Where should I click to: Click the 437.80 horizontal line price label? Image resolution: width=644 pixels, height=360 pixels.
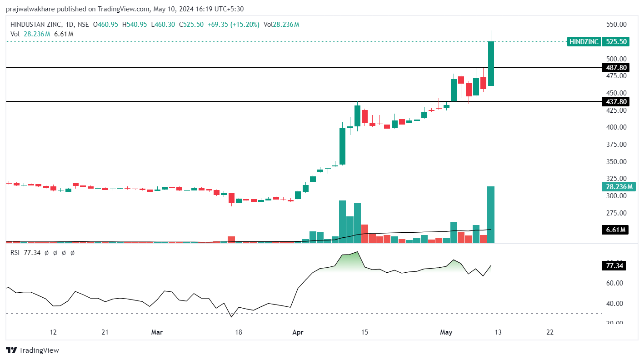[616, 101]
